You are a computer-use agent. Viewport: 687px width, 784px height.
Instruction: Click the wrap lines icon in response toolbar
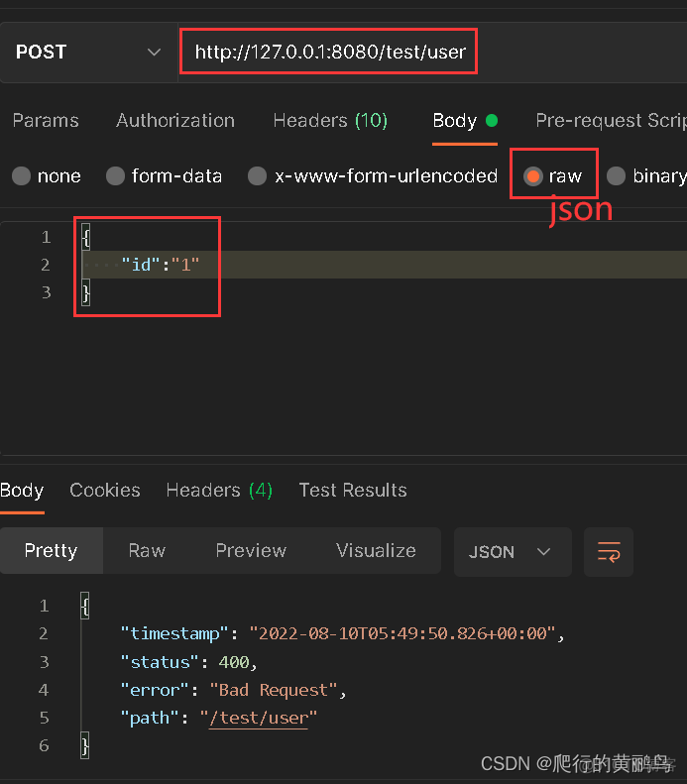(609, 552)
